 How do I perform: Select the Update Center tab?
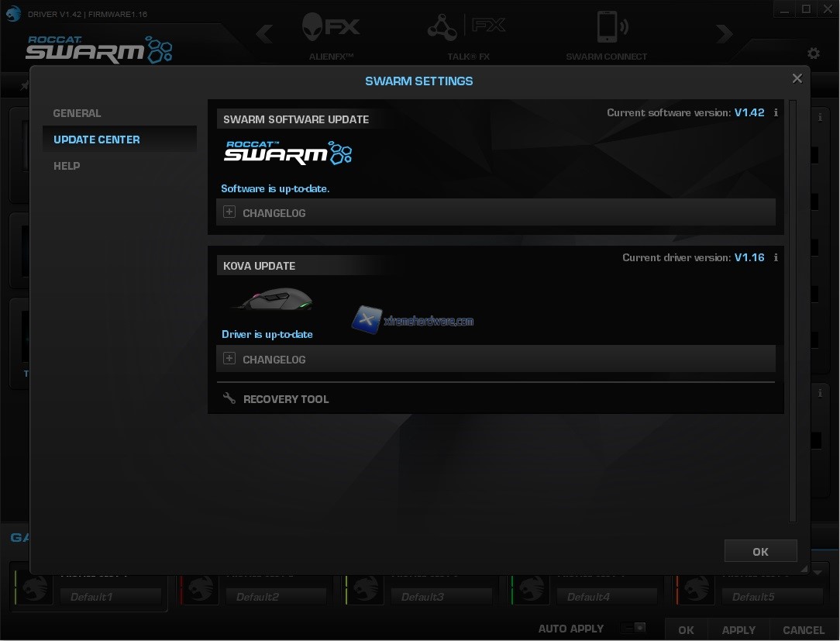[x=97, y=140]
